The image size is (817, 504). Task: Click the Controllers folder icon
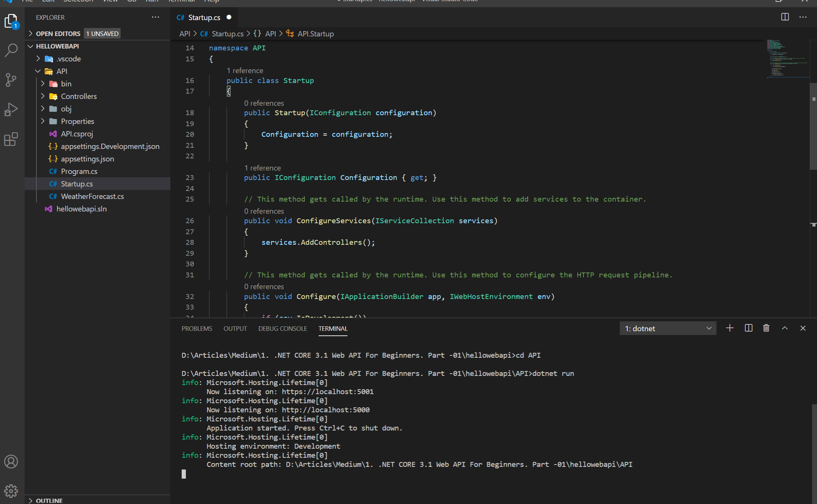[x=53, y=96]
